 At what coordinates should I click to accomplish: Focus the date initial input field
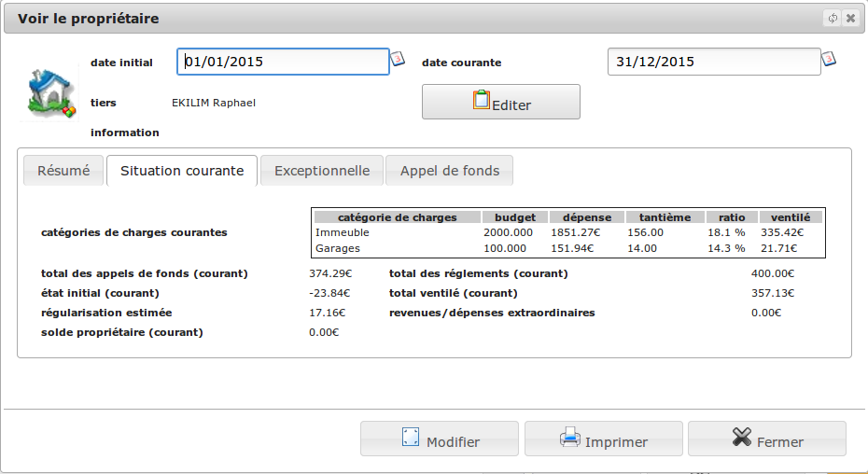[x=283, y=62]
